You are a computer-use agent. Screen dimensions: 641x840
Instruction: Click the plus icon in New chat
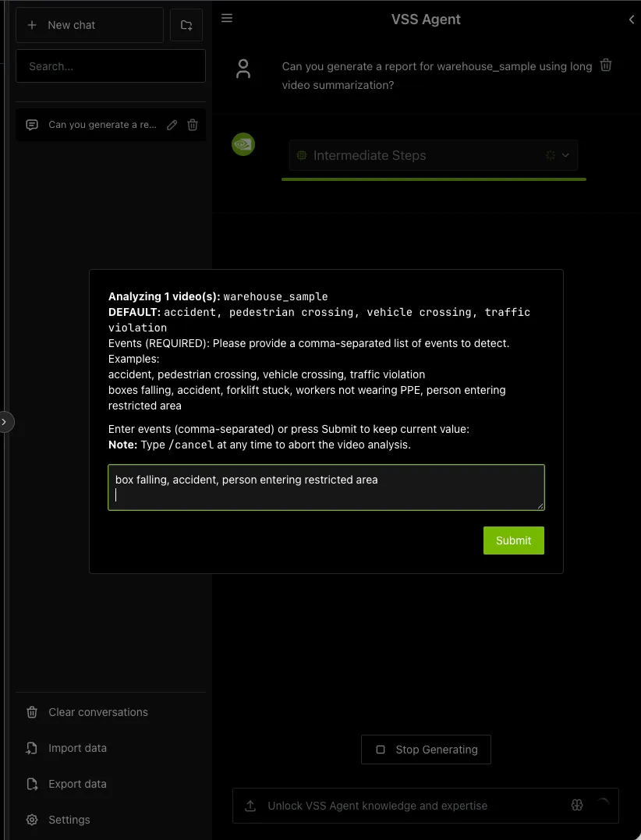[x=32, y=25]
